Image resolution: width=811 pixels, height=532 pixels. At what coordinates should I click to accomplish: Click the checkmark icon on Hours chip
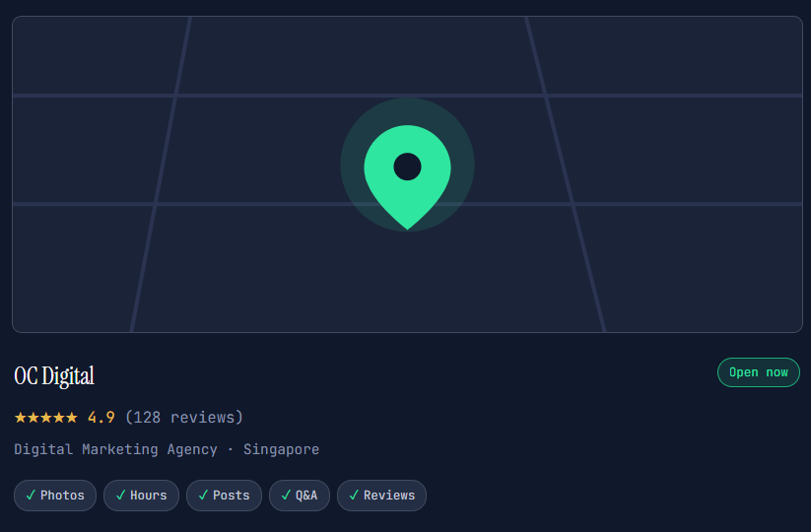pyautogui.click(x=120, y=496)
